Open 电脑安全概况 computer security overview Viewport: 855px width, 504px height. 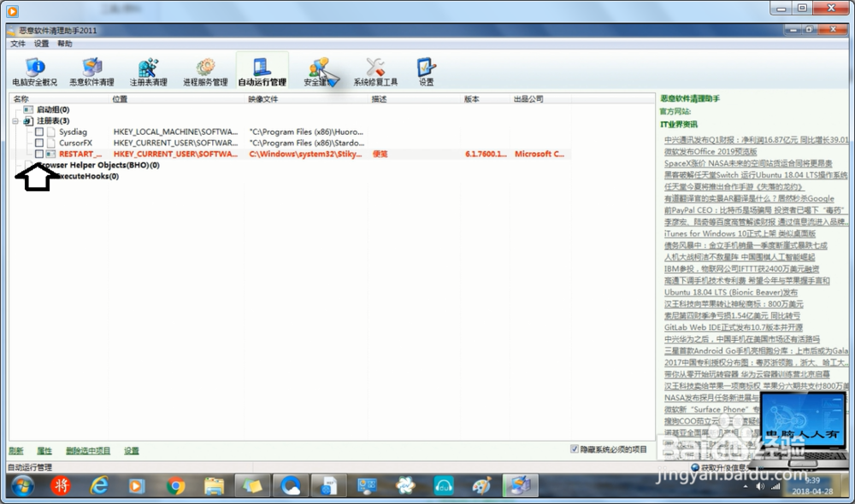pos(34,72)
